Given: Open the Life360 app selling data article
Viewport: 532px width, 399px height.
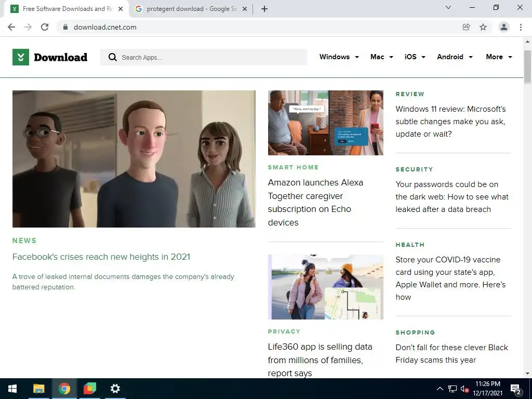Looking at the screenshot, I should pos(320,360).
